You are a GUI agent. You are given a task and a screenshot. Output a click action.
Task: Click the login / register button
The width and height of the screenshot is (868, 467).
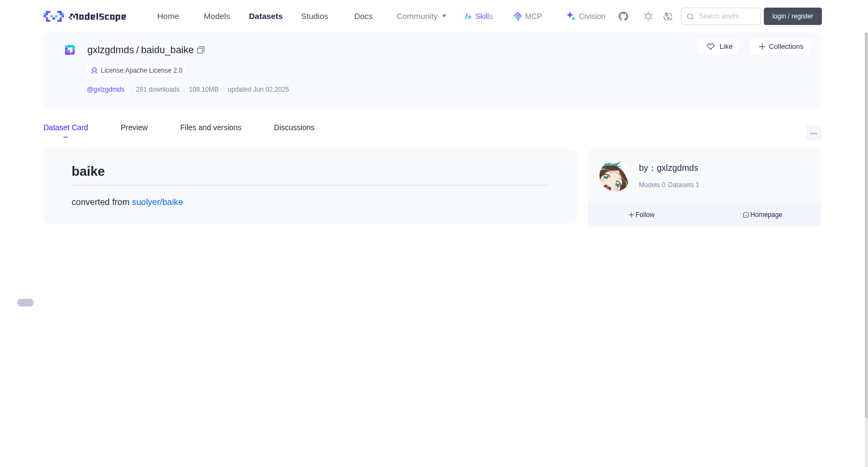[x=793, y=16]
